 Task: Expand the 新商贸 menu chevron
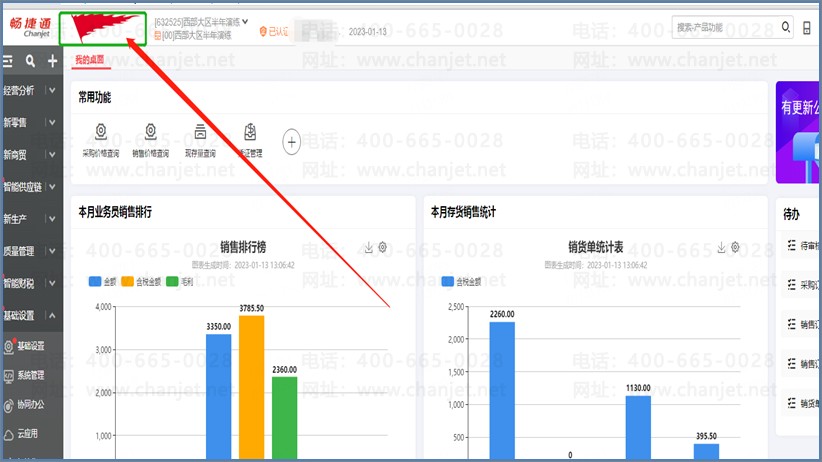52,155
